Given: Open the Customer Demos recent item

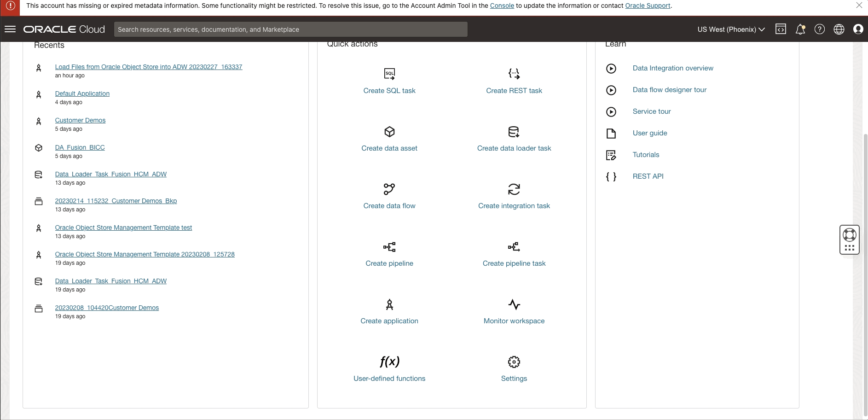Looking at the screenshot, I should point(80,120).
